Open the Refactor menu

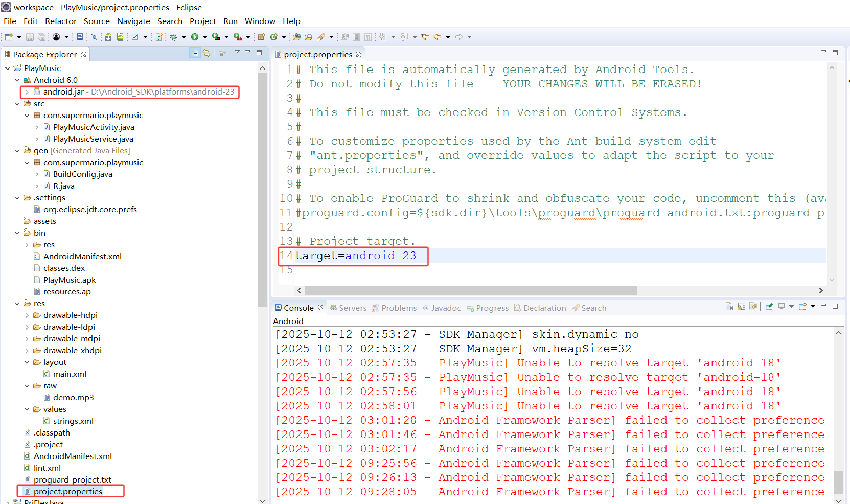(x=60, y=21)
